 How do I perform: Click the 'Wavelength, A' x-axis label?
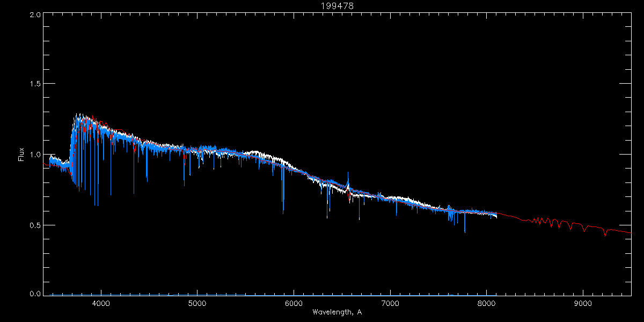336,312
